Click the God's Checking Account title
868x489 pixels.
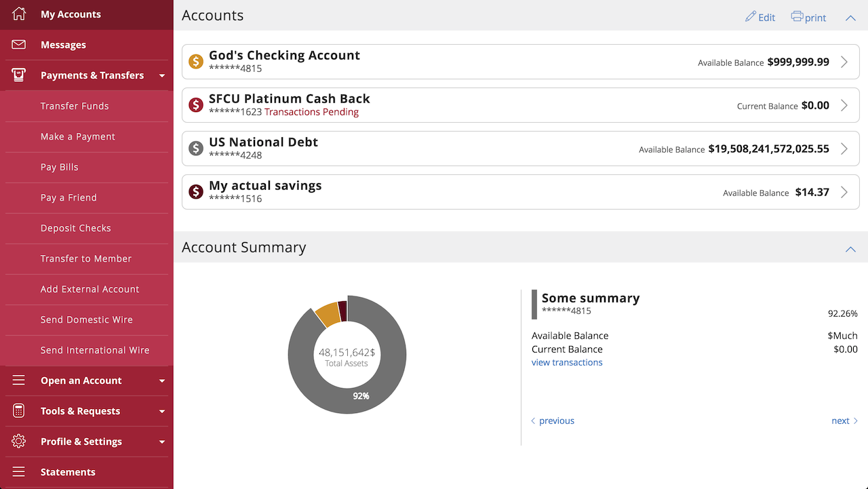(x=284, y=56)
